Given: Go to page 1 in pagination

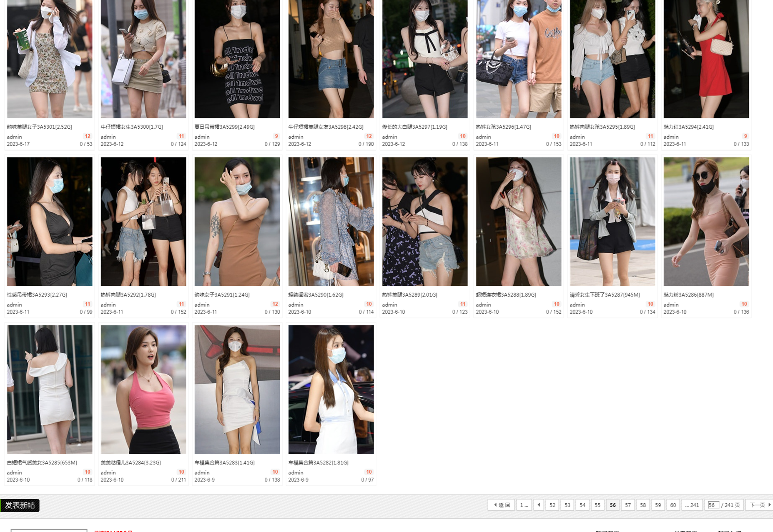Looking at the screenshot, I should pos(524,505).
